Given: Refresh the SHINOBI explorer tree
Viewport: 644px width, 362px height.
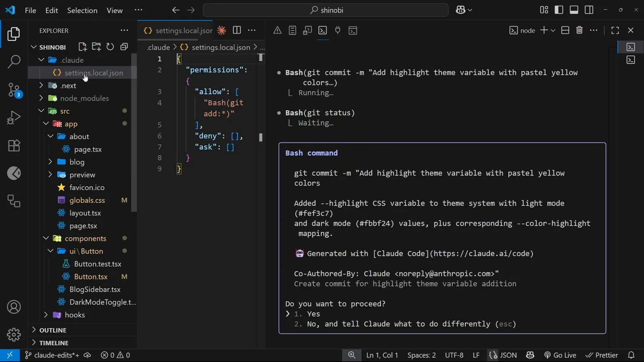Looking at the screenshot, I should (x=110, y=47).
